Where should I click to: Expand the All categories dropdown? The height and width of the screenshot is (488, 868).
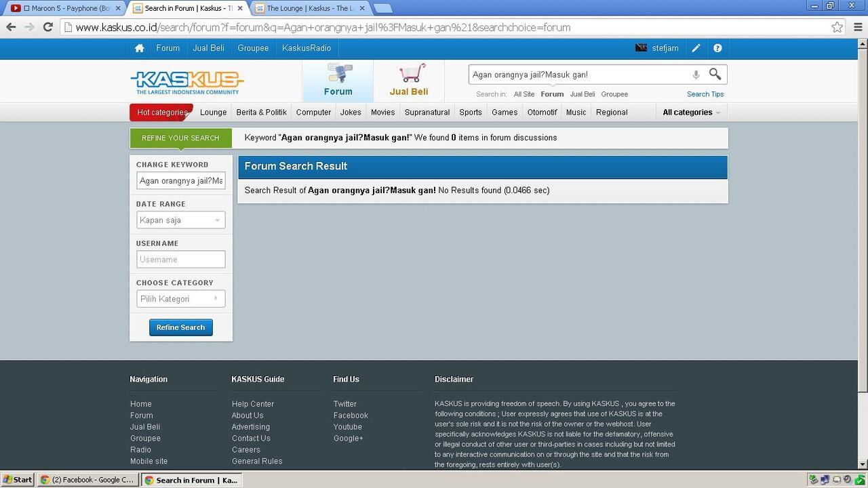691,113
